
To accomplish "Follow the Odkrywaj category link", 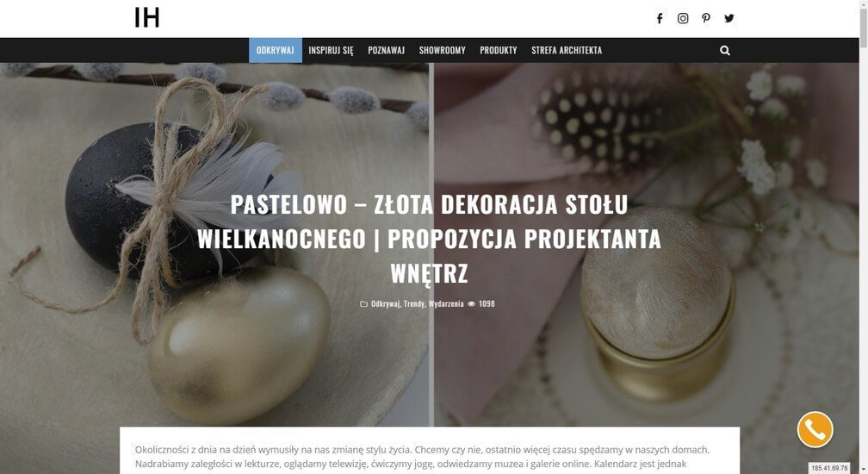I will click(385, 304).
